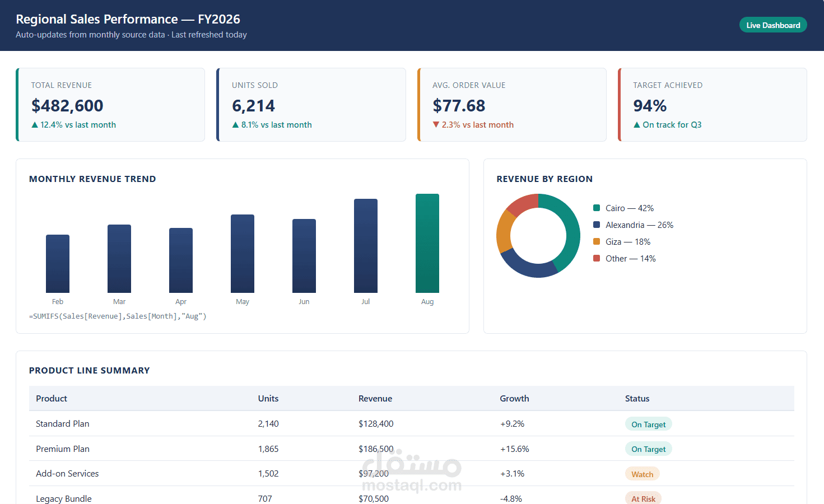Viewport: 824px width, 504px height.
Task: Select the Jun revenue bar
Action: pyautogui.click(x=304, y=256)
